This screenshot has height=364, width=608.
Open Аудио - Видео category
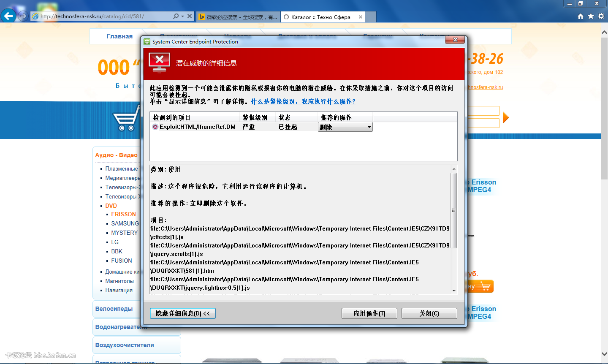click(x=116, y=155)
